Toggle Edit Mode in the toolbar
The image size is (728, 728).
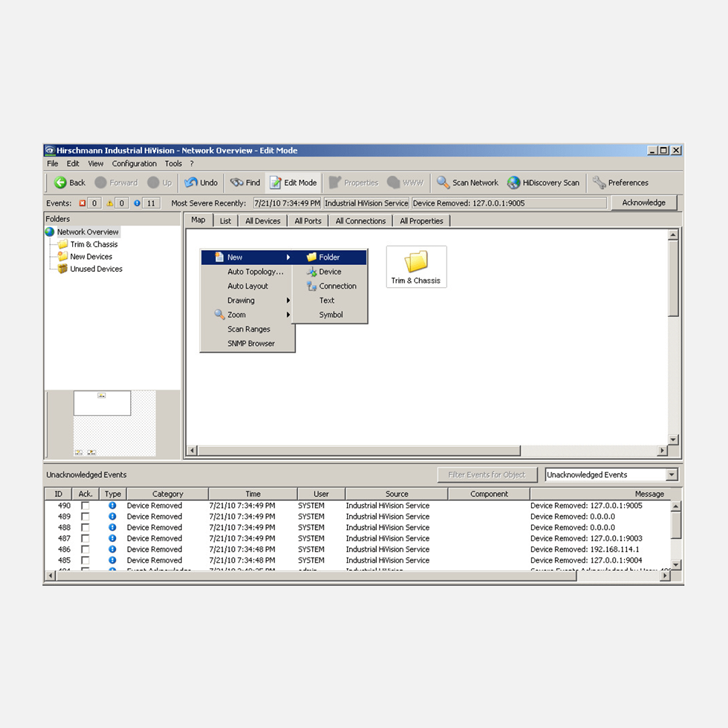(293, 183)
